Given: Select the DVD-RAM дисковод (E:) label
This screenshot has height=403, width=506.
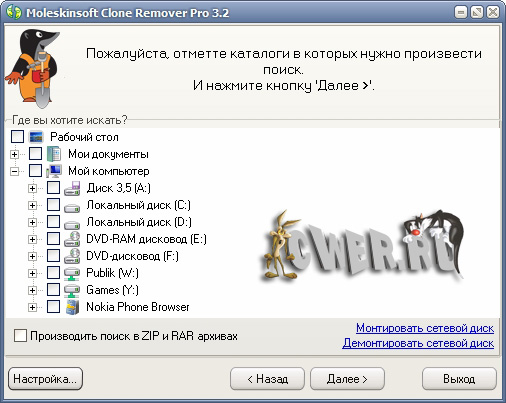Looking at the screenshot, I should tap(146, 239).
